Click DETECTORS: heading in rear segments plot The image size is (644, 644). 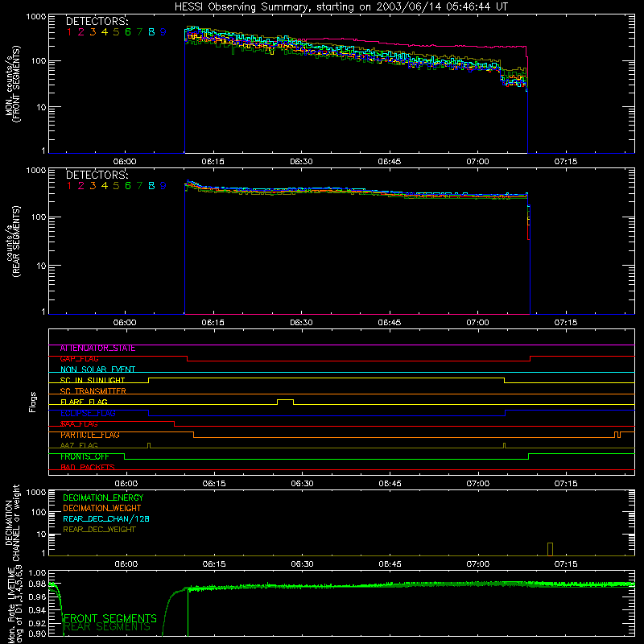pyautogui.click(x=97, y=175)
